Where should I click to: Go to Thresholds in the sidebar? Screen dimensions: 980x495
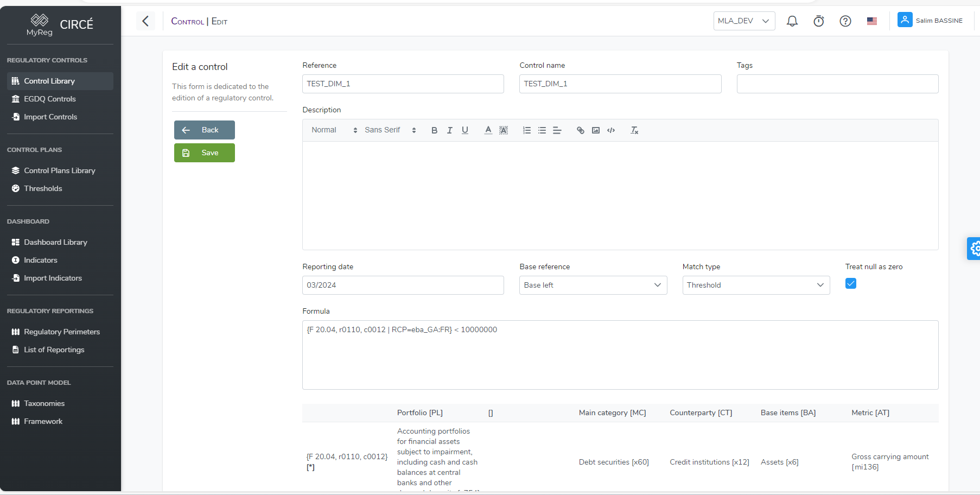coord(43,188)
